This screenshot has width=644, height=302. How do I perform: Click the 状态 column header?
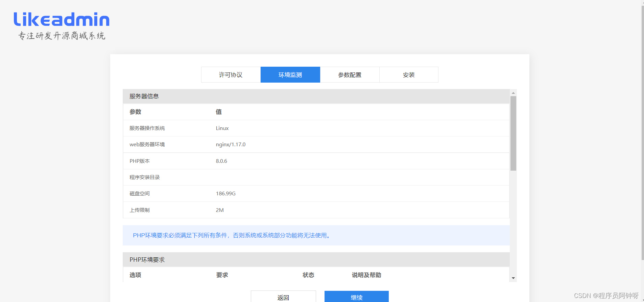pos(308,275)
